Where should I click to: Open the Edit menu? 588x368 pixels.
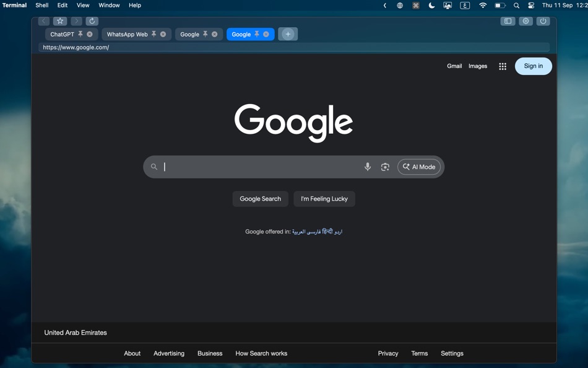click(x=63, y=5)
